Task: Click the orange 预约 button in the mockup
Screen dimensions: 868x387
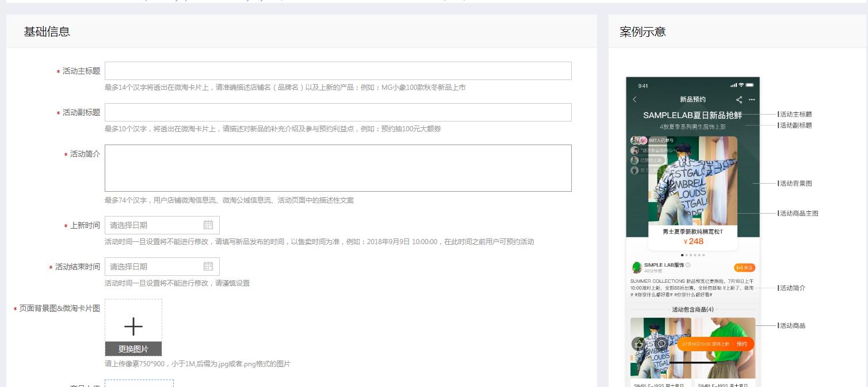Action: 742,343
